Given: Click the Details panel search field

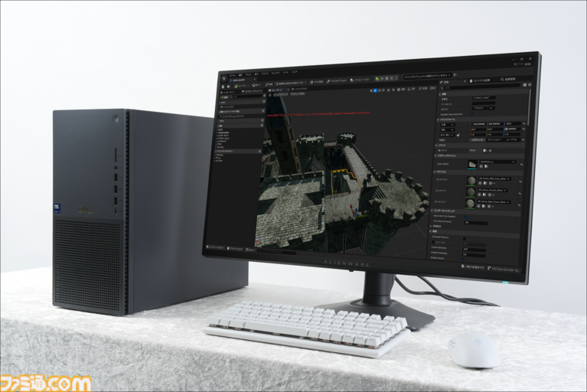Looking at the screenshot, I should pyautogui.click(x=481, y=87).
